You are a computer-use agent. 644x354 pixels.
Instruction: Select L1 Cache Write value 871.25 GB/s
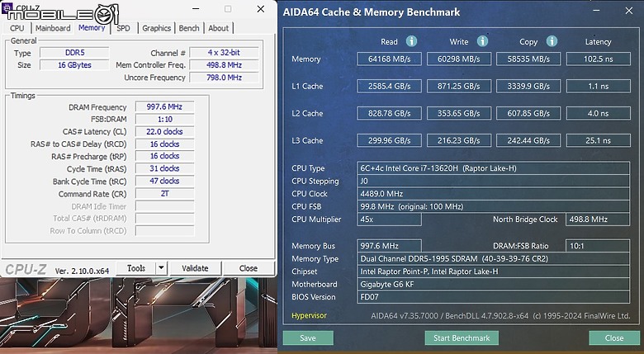point(459,87)
